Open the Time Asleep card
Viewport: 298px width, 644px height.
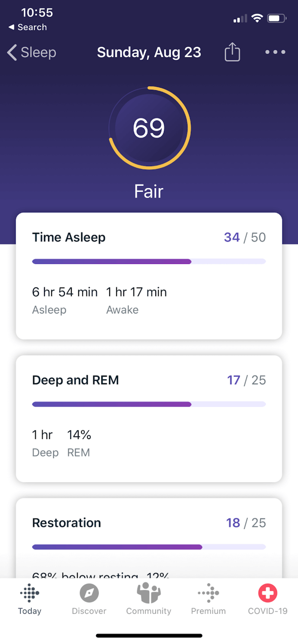[x=149, y=276]
